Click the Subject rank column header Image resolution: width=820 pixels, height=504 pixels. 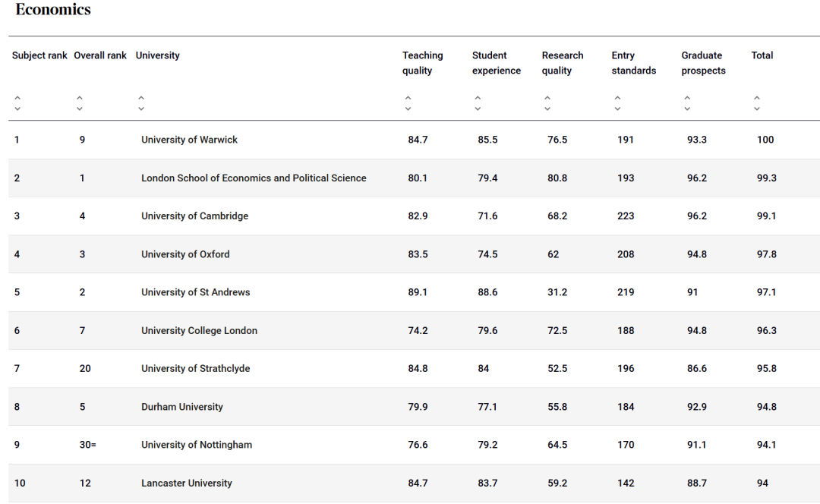[x=39, y=55]
